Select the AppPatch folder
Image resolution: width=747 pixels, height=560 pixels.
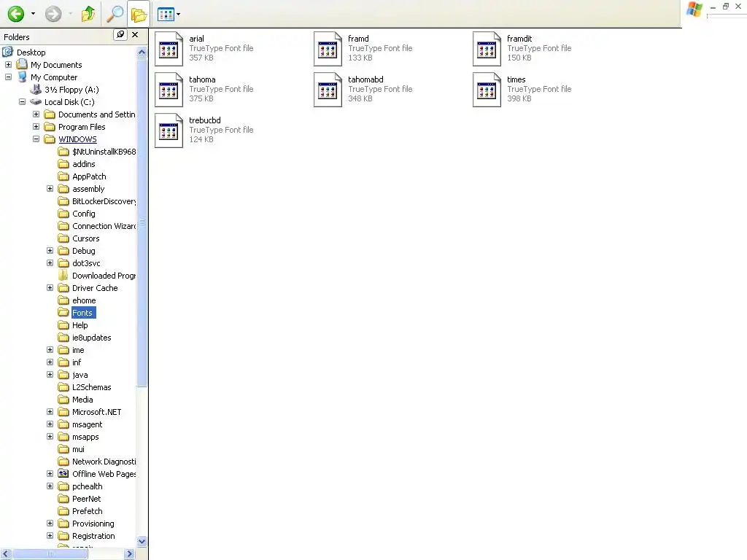(x=89, y=176)
